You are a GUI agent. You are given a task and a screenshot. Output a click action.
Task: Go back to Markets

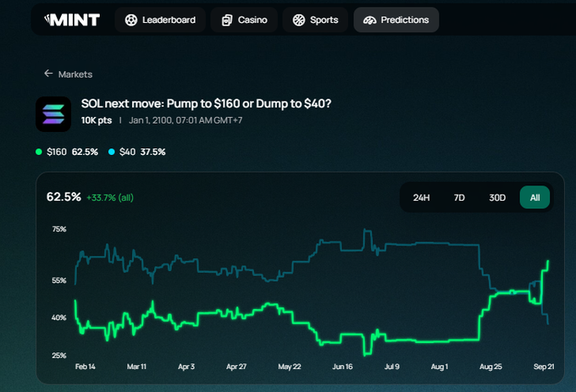[69, 75]
